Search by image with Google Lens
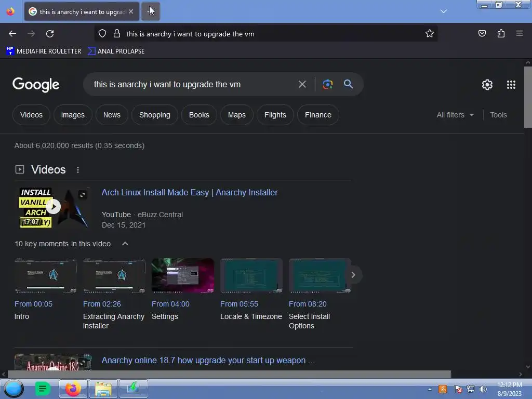 [327, 84]
